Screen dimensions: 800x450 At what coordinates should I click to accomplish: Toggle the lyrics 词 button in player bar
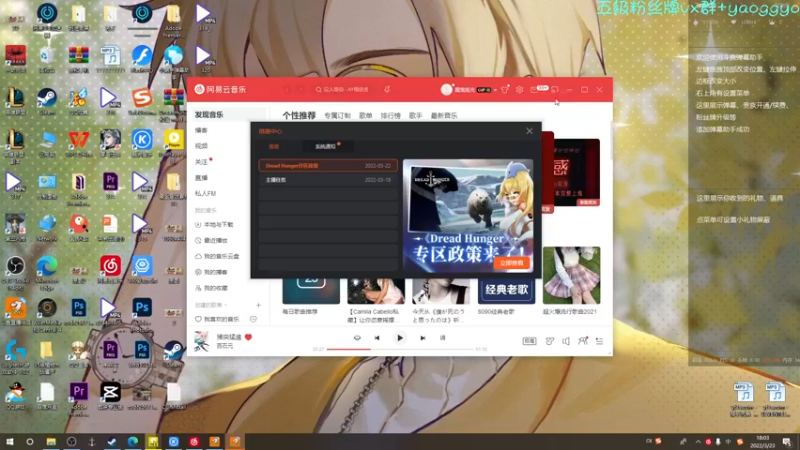[x=442, y=338]
